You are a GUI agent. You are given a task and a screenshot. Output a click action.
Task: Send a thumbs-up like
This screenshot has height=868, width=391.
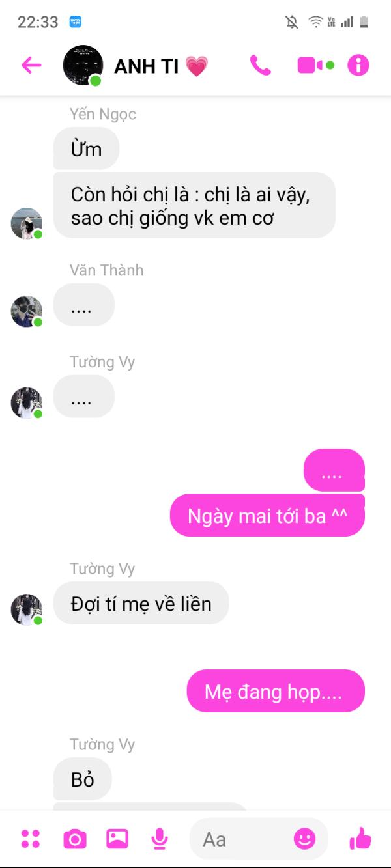click(x=360, y=839)
